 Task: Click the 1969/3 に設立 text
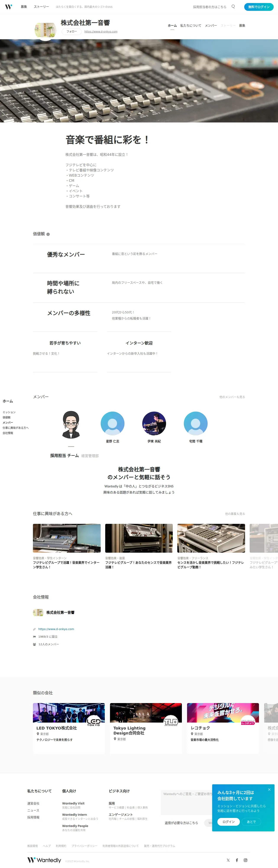click(x=48, y=637)
